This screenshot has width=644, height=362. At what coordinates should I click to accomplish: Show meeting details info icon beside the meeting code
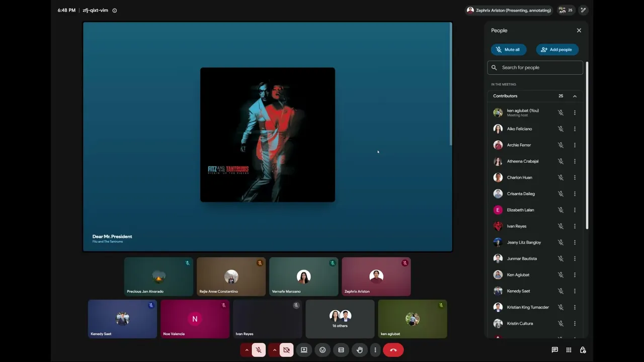tap(115, 10)
